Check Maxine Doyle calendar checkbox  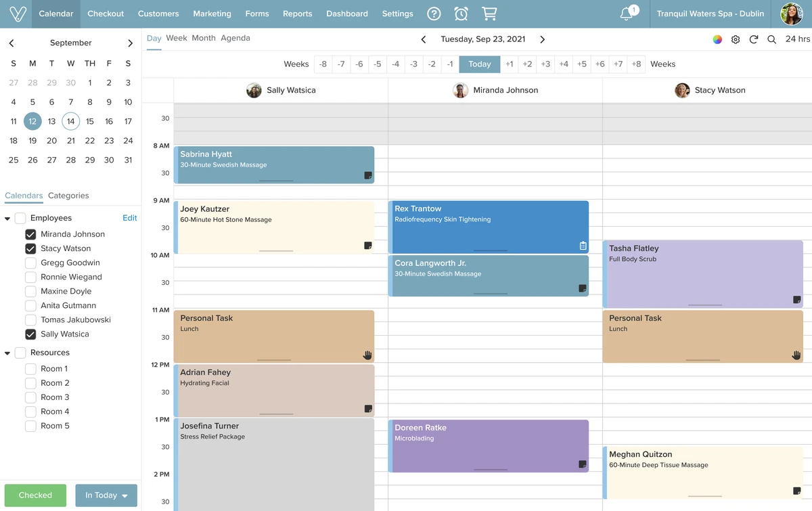[30, 291]
